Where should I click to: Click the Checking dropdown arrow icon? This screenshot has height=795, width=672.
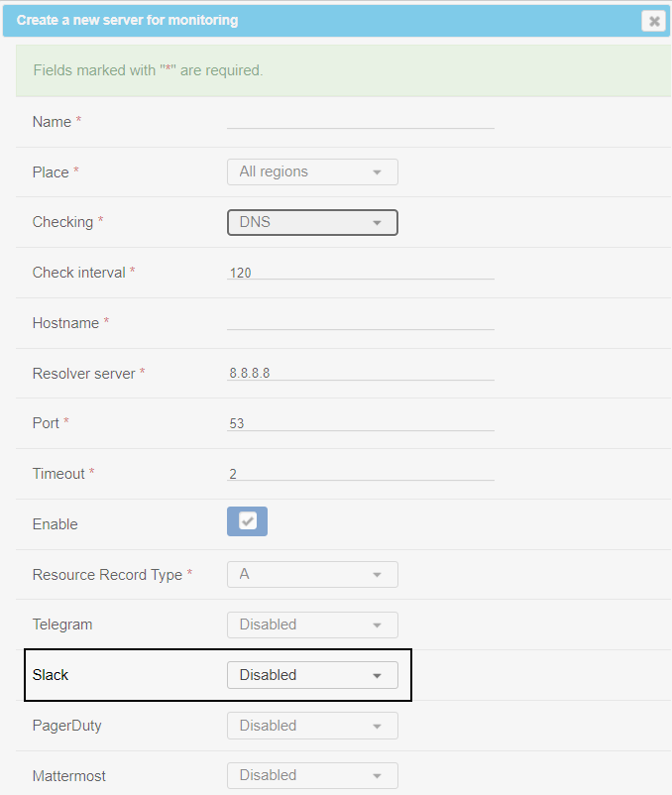tap(377, 223)
